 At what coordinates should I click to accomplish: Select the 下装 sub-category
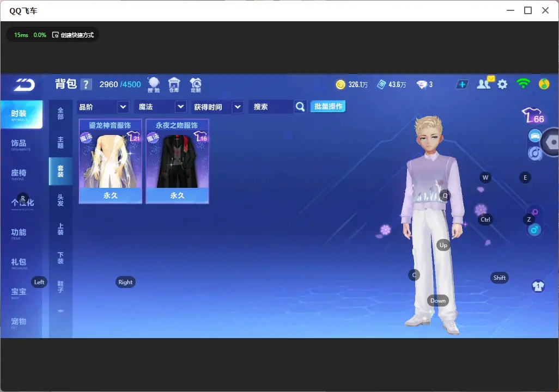[x=60, y=258]
